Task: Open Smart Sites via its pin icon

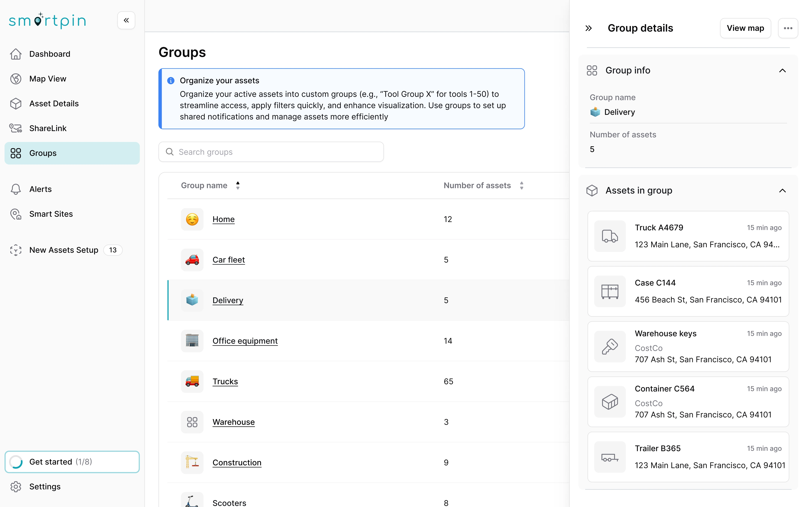Action: point(16,214)
